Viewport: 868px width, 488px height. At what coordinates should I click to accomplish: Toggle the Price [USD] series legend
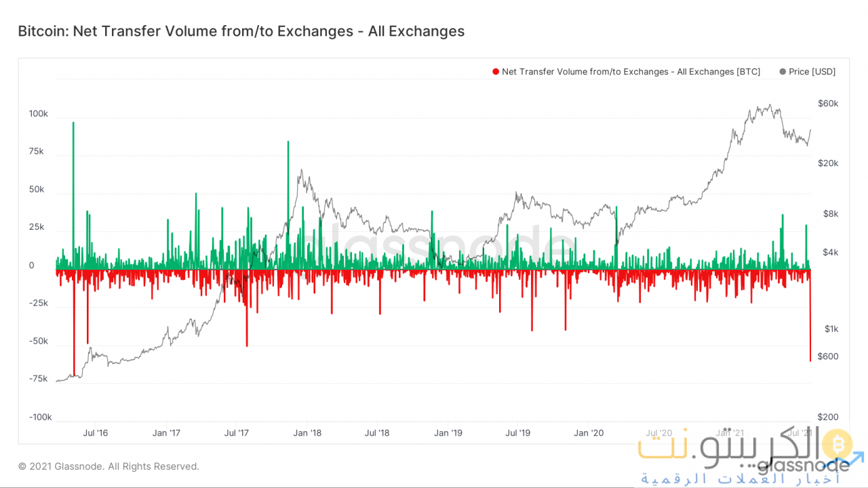[812, 72]
